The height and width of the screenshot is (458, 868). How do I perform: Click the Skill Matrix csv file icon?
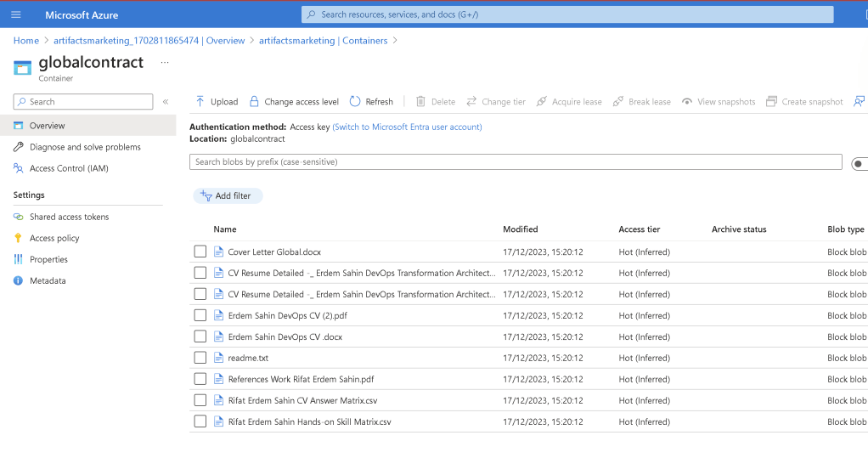coord(218,421)
